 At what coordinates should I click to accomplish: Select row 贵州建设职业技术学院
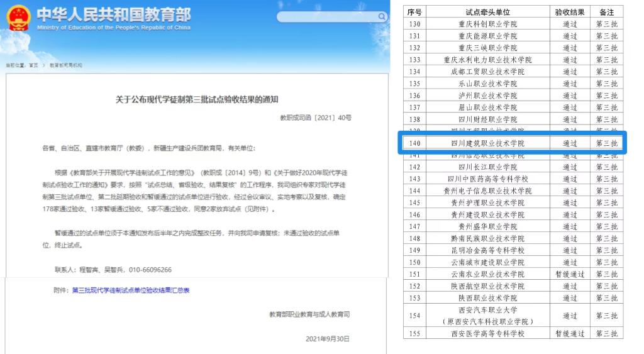513,214
